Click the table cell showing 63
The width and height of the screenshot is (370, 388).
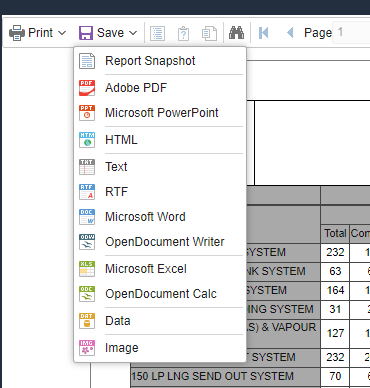coord(335,271)
